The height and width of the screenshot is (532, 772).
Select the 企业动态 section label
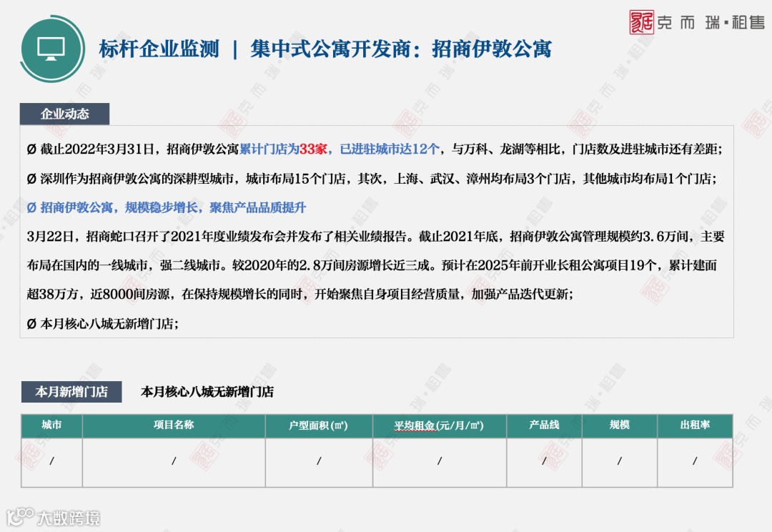click(64, 114)
